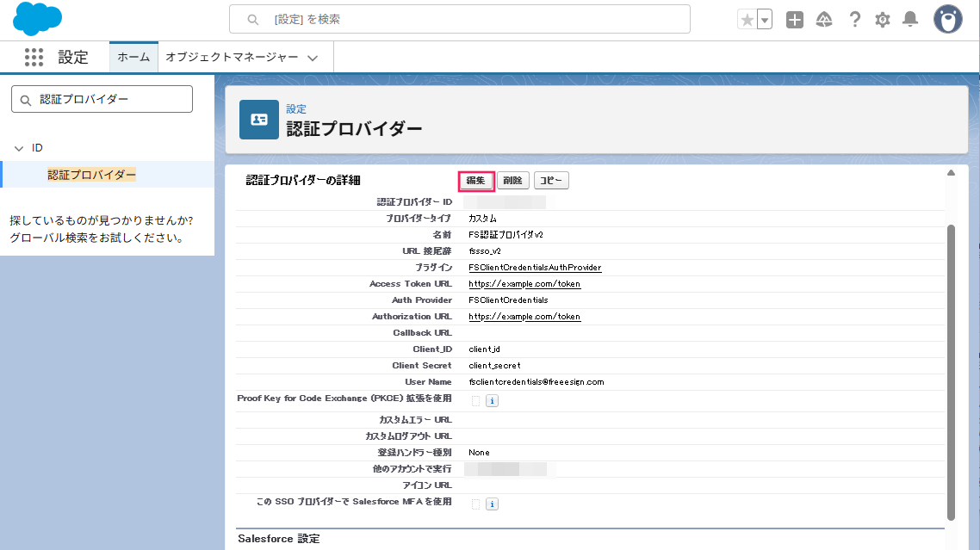Click the 設定 breadcrumb link
The image size is (980, 550).
[x=296, y=108]
